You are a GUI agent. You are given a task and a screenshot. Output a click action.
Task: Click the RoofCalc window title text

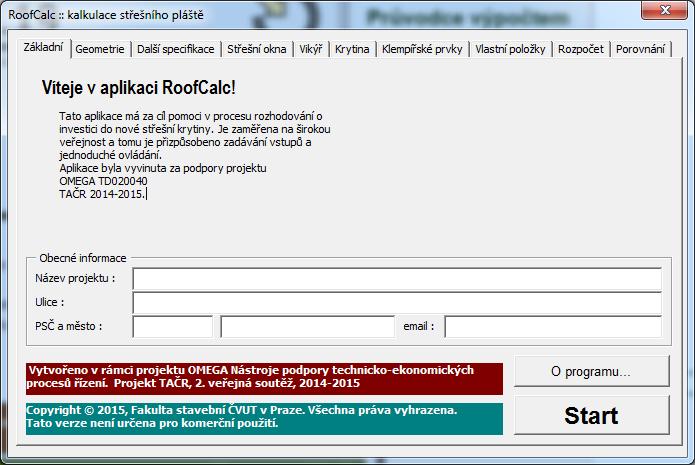point(106,15)
